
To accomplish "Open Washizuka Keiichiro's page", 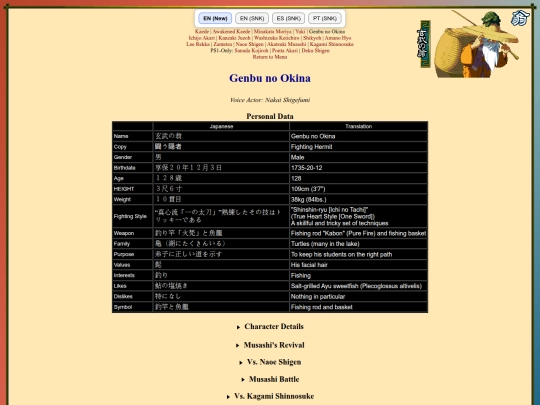I will pos(277,38).
